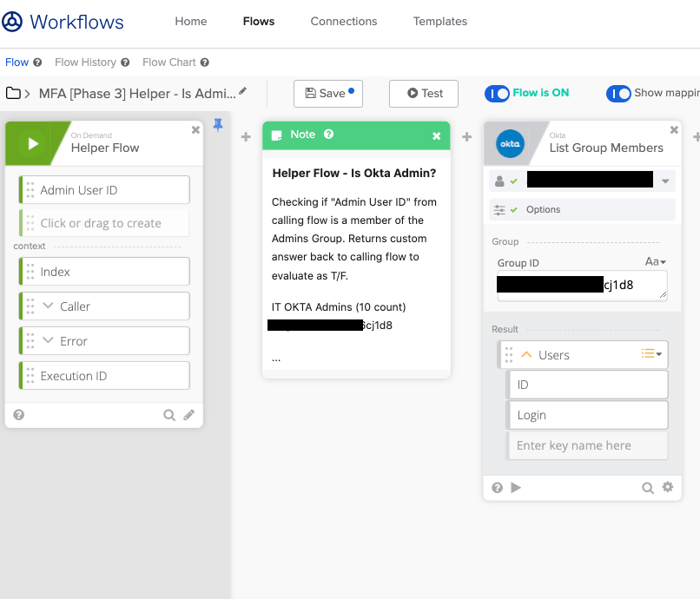Click the Okta logo on List Group Members card
The height and width of the screenshot is (599, 700).
[510, 144]
